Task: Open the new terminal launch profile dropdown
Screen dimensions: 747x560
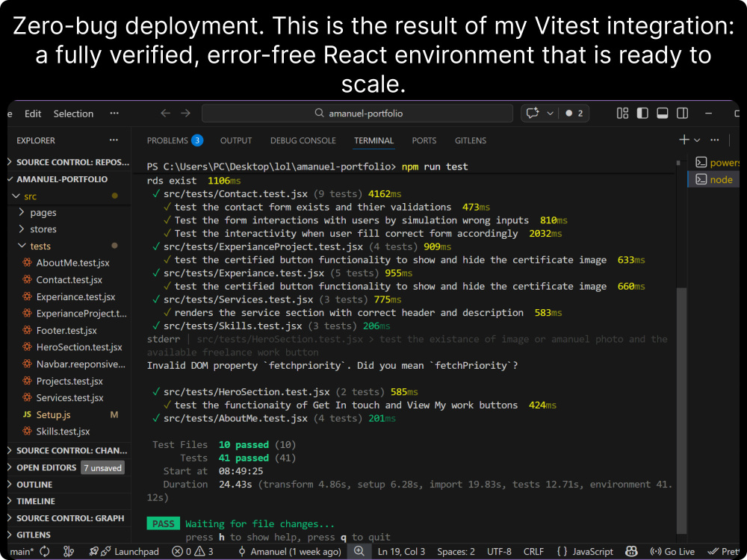Action: coord(697,140)
